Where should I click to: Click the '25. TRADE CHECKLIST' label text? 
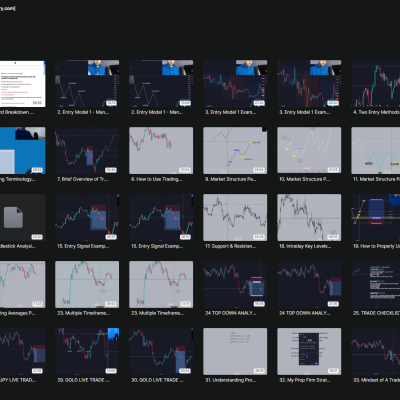376,313
